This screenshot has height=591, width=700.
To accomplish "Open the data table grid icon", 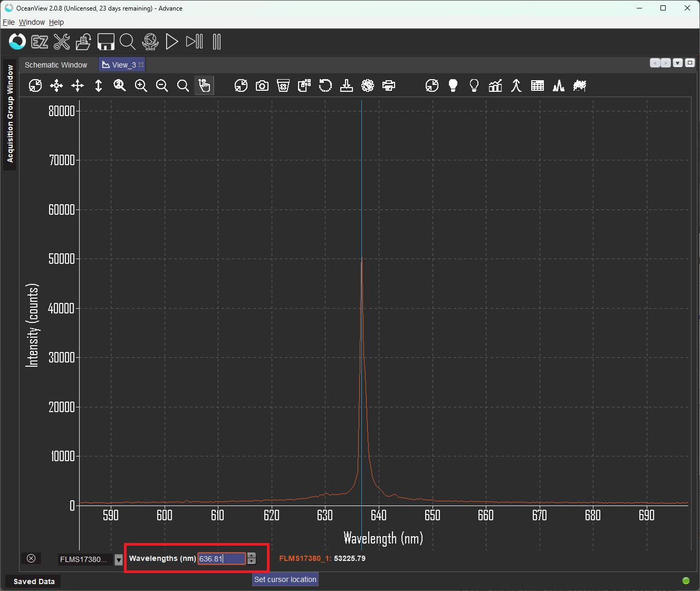I will click(x=538, y=85).
